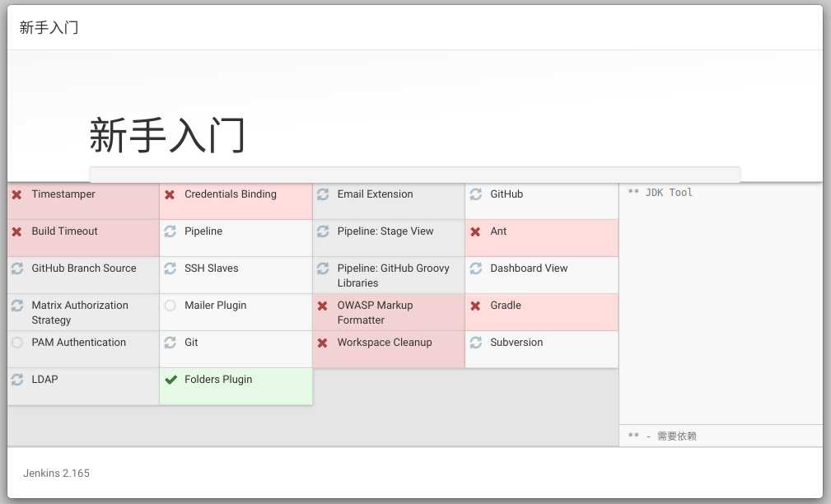Click the Folders Plugin name

point(218,380)
